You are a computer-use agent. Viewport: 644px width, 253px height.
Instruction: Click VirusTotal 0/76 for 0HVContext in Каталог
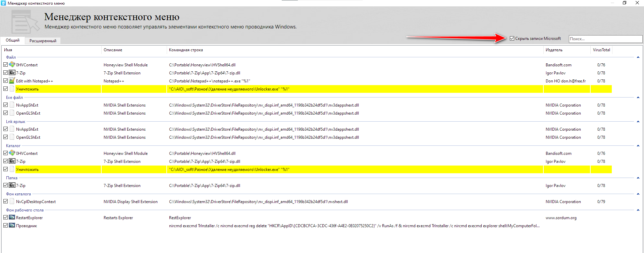(601, 153)
